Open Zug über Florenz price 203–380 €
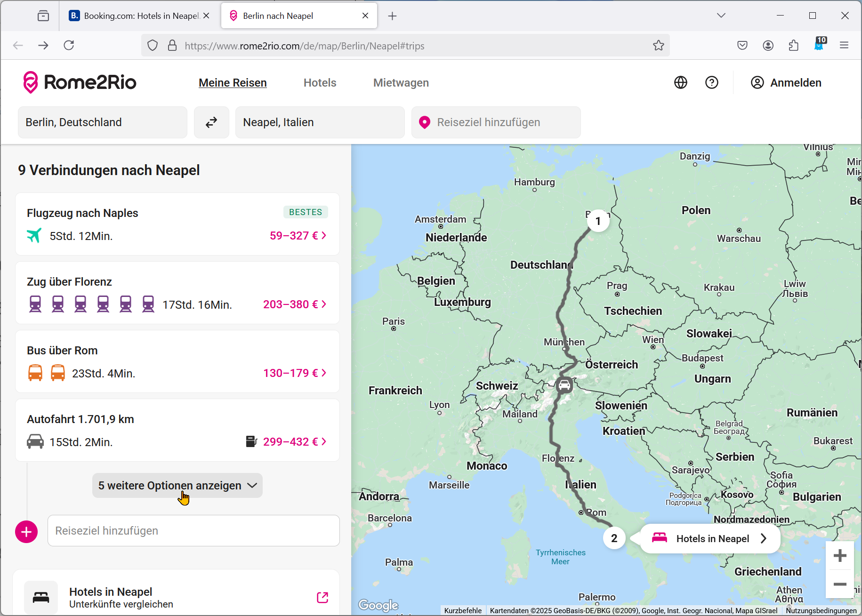 tap(295, 304)
